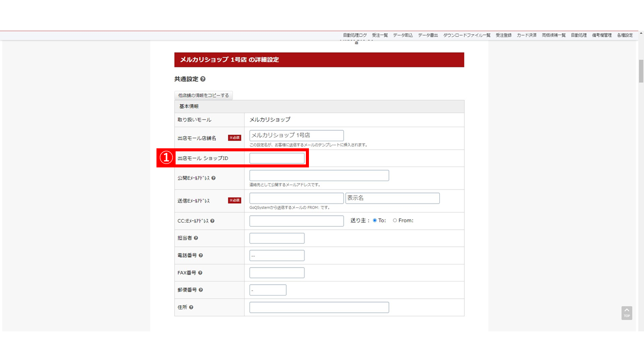Image resolution: width=644 pixels, height=362 pixels.
Task: Show help icon for 住所
Action: pyautogui.click(x=191, y=307)
